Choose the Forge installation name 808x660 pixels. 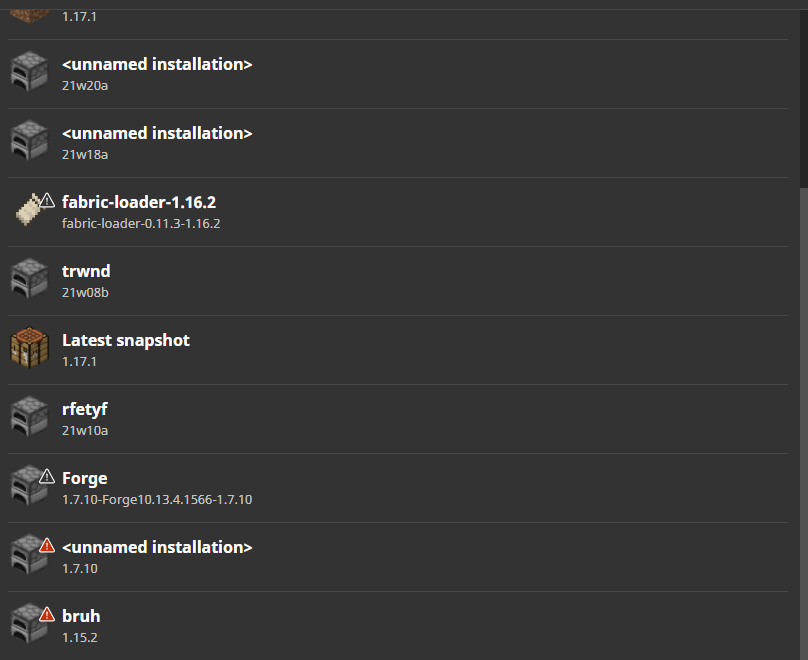point(84,478)
